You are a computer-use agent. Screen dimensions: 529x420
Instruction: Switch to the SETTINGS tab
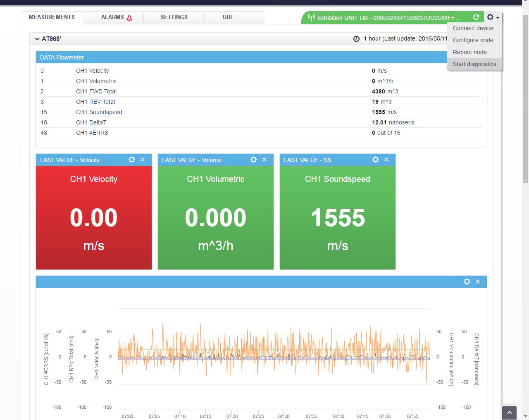click(x=174, y=17)
